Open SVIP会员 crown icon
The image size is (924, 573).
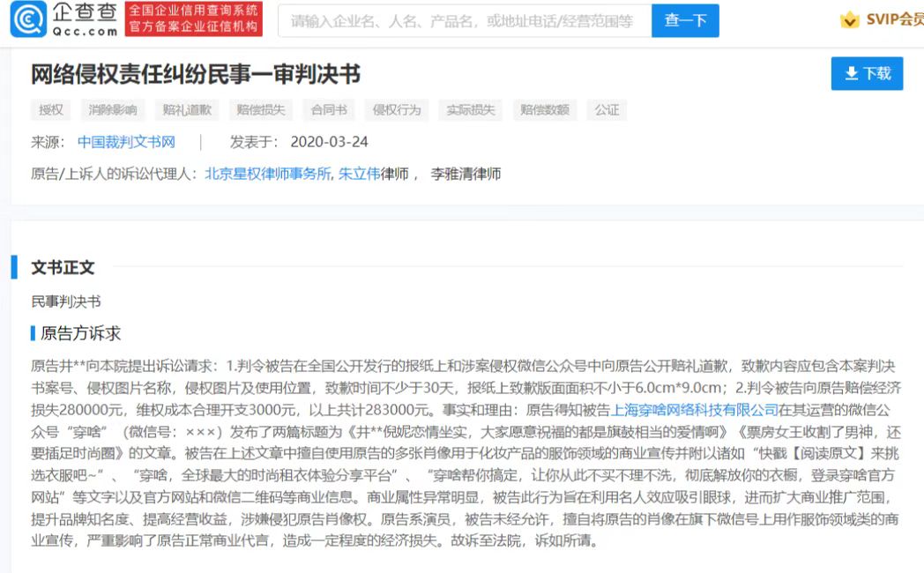click(849, 20)
